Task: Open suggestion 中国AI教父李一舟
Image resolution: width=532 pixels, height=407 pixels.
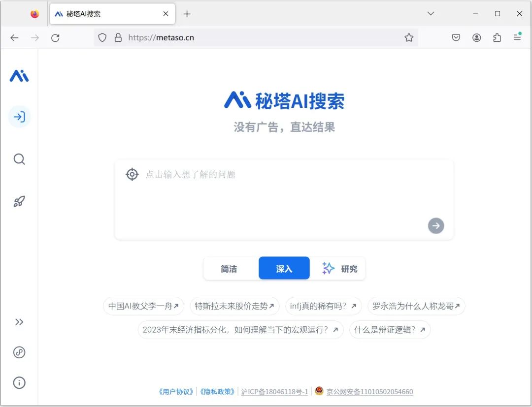Action: [x=143, y=306]
